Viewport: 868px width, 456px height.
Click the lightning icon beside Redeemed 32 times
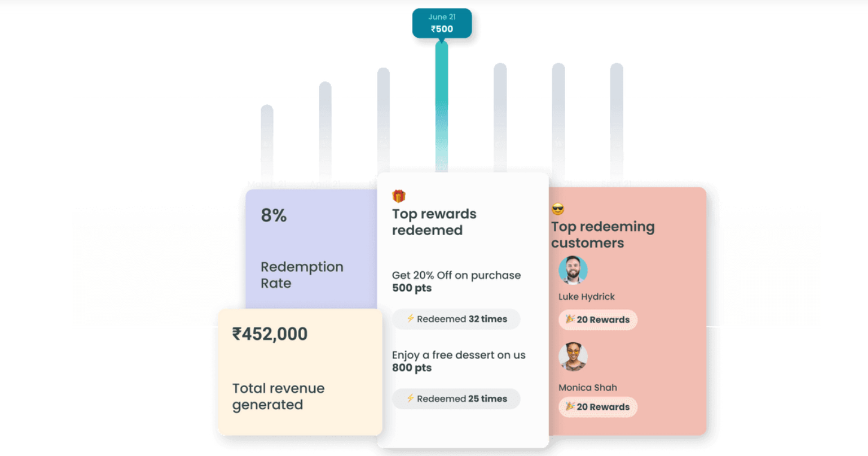point(411,318)
